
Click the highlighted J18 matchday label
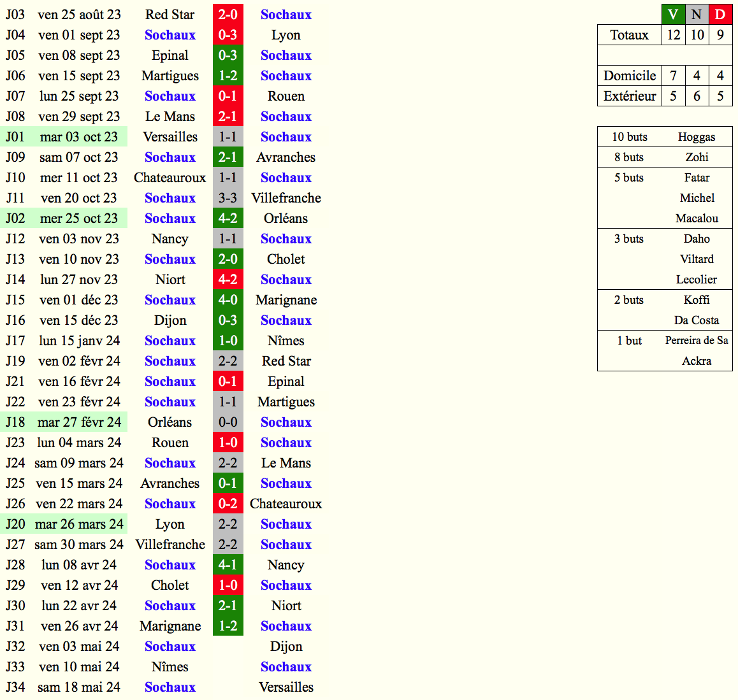[x=15, y=422]
